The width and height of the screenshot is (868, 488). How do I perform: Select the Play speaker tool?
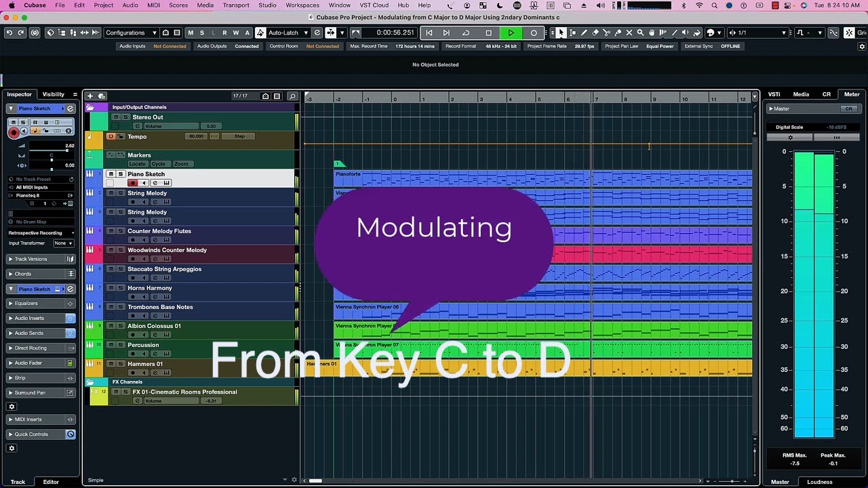coord(686,33)
